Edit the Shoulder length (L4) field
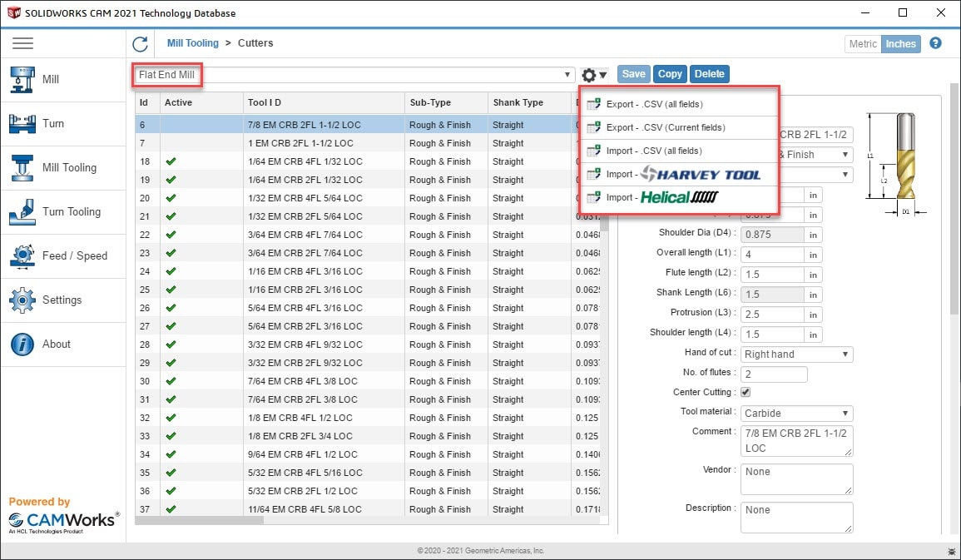Image resolution: width=961 pixels, height=560 pixels. click(x=772, y=335)
